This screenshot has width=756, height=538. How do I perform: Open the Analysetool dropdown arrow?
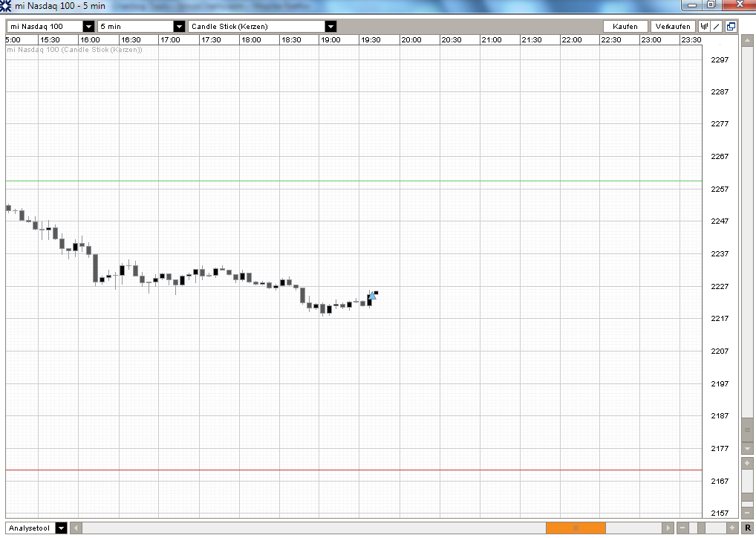pos(61,528)
